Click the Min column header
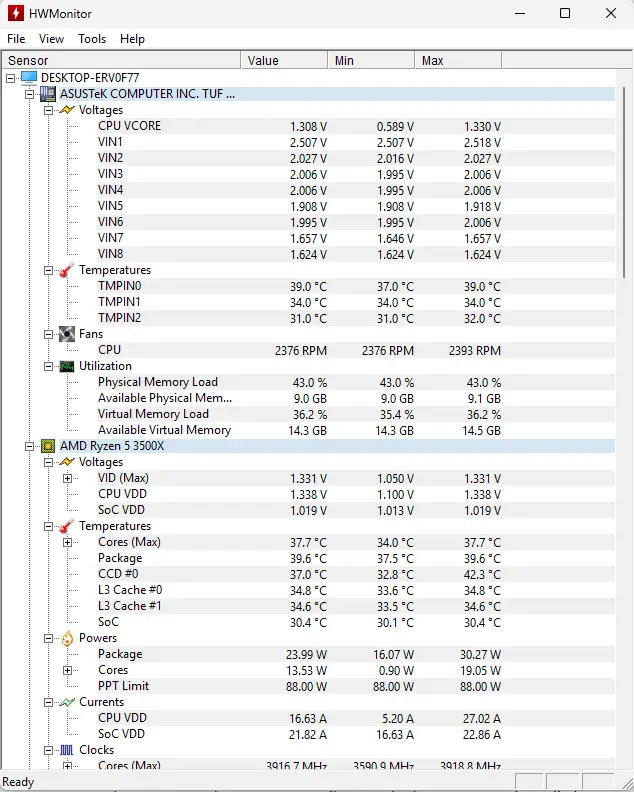Screen dimensions: 634x792 tap(371, 61)
